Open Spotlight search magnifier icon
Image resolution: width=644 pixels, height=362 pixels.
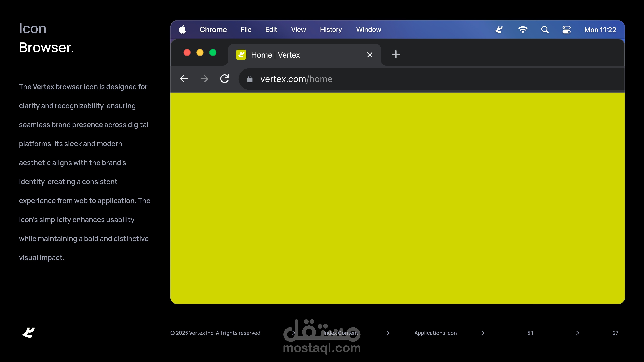[x=545, y=30]
